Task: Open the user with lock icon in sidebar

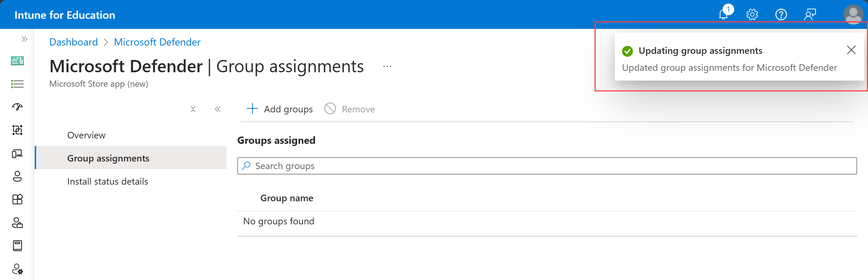Action: (17, 223)
